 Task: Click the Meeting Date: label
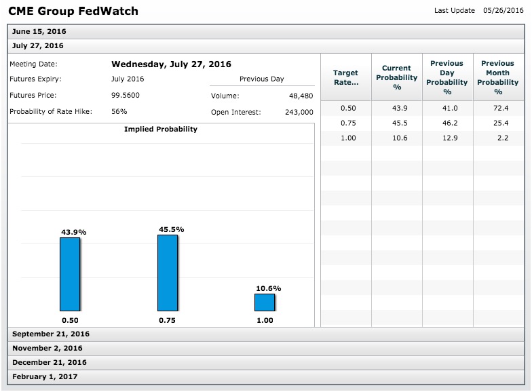coord(34,64)
